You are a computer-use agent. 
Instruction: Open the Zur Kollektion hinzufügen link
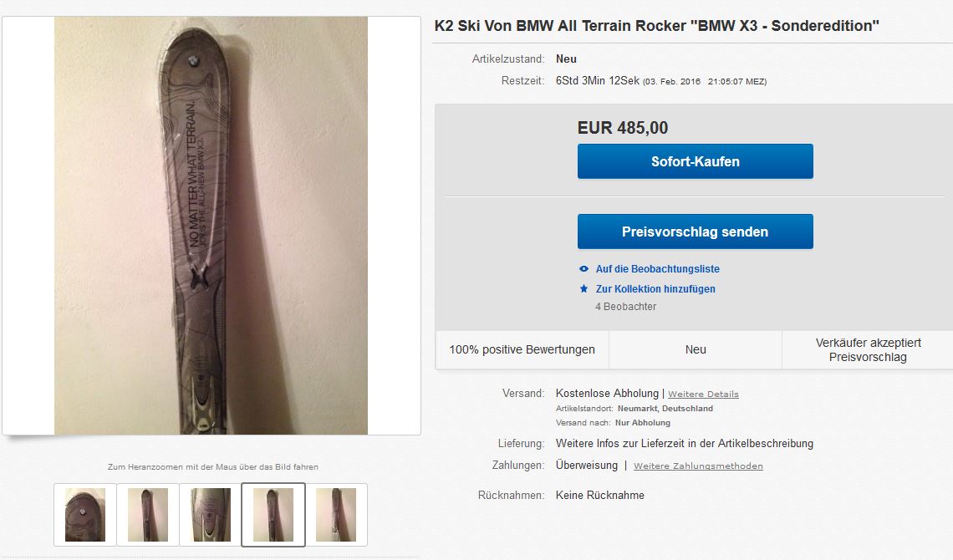[655, 289]
